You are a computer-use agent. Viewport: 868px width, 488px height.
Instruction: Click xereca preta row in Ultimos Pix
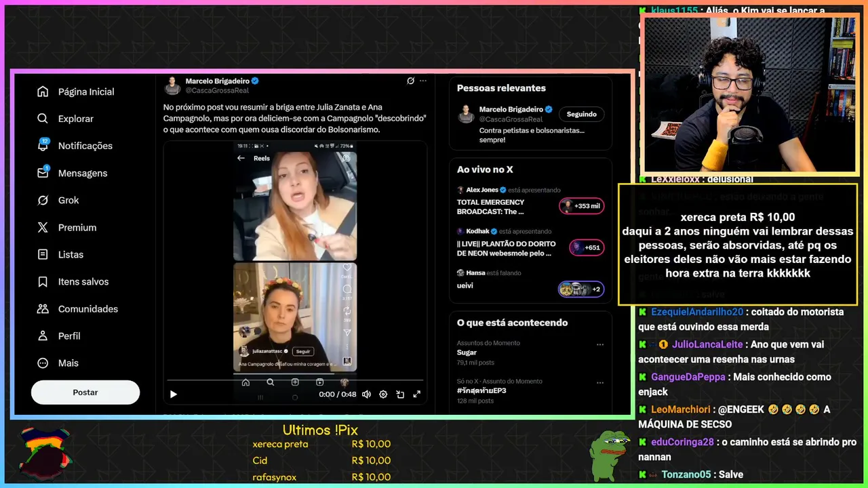tap(321, 444)
